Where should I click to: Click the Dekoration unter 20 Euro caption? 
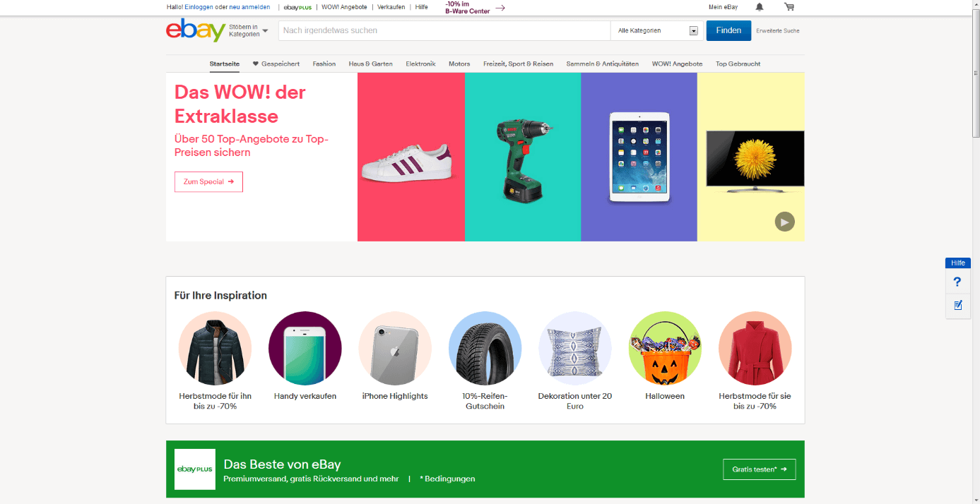575,401
